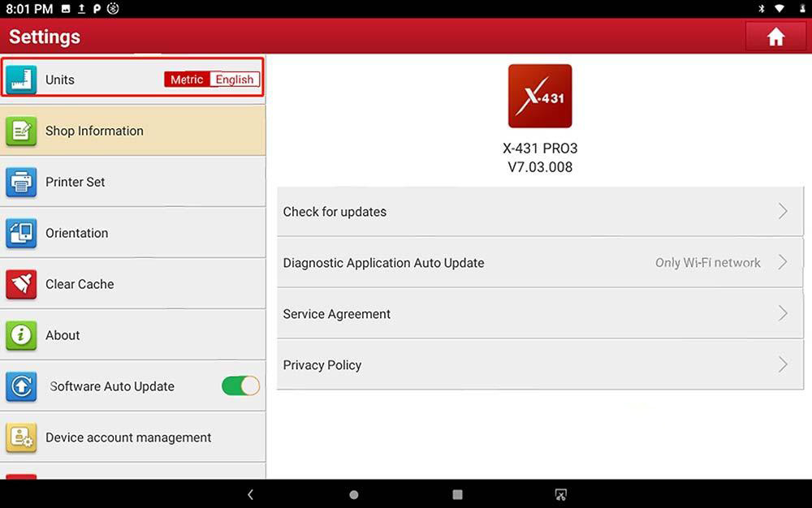Select the English units option

click(x=235, y=80)
